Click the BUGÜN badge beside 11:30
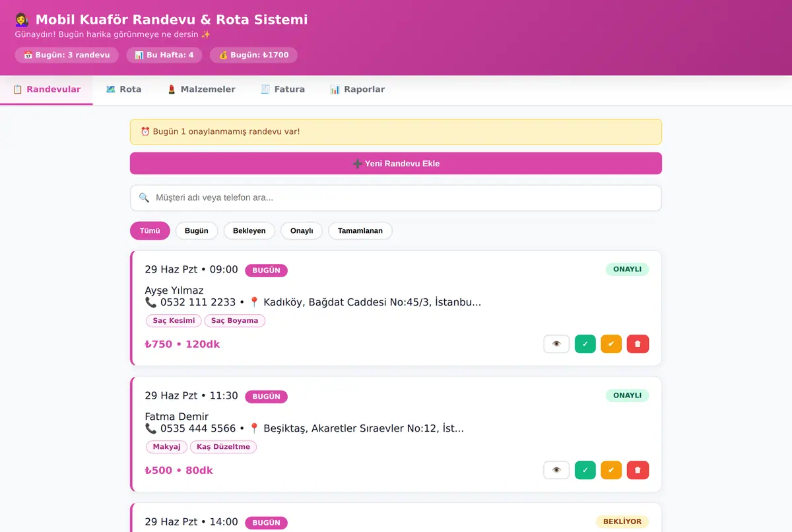This screenshot has height=532, width=792. [x=266, y=397]
